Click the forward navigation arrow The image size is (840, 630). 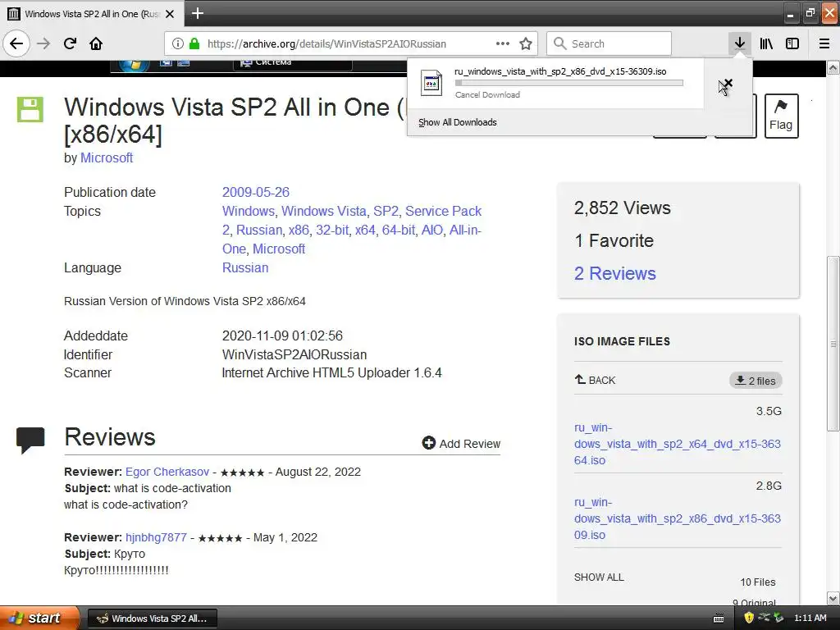coord(43,43)
